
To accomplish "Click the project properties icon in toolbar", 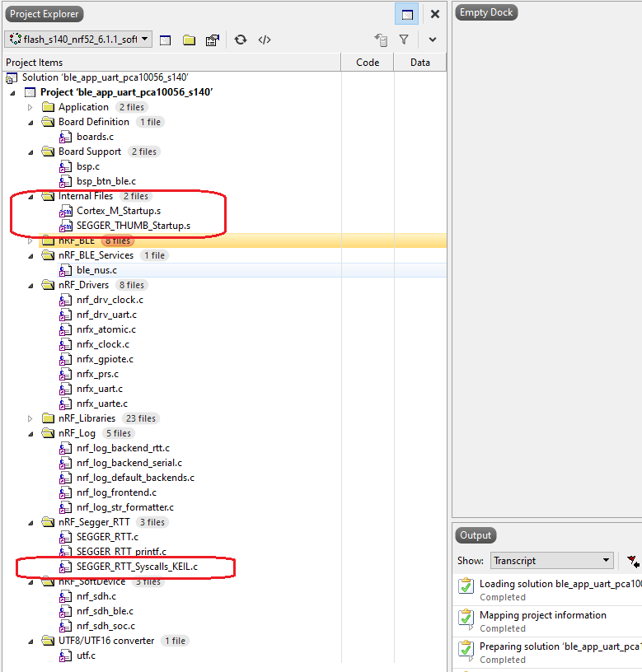I will [x=213, y=40].
